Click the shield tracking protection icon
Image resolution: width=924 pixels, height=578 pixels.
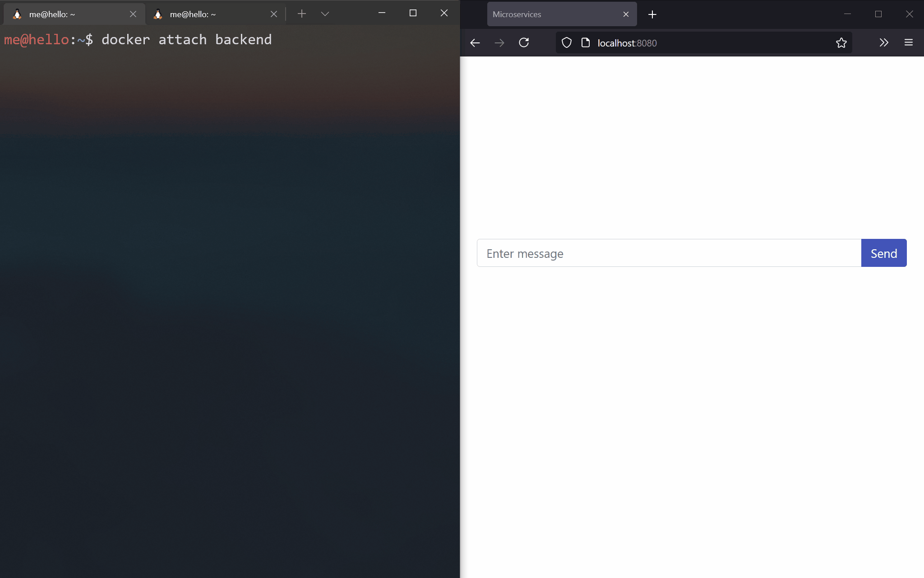pyautogui.click(x=567, y=43)
